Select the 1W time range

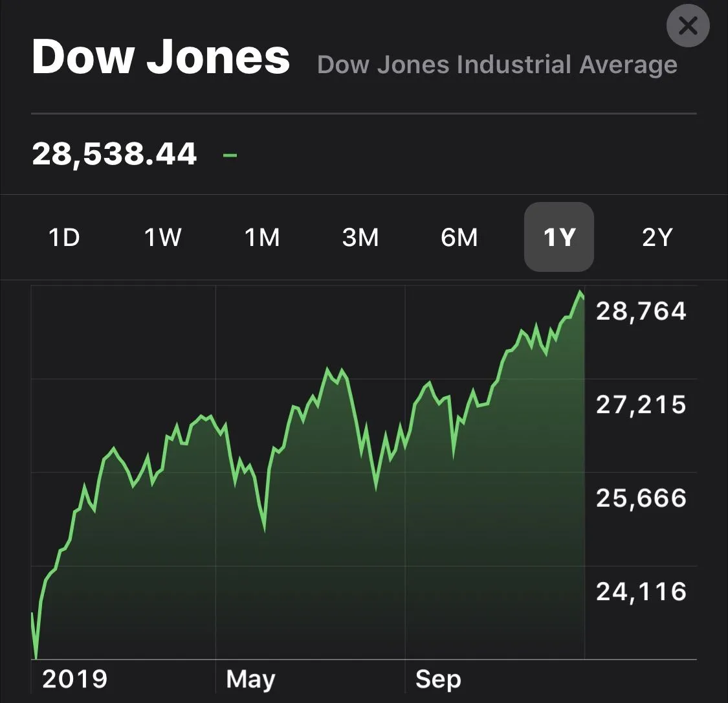163,238
